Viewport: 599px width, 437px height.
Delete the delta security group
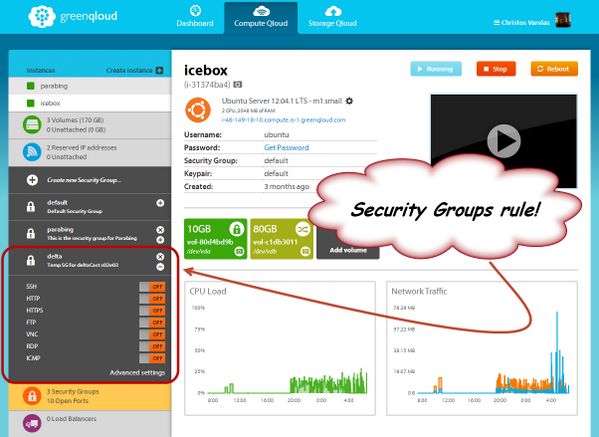click(x=160, y=257)
